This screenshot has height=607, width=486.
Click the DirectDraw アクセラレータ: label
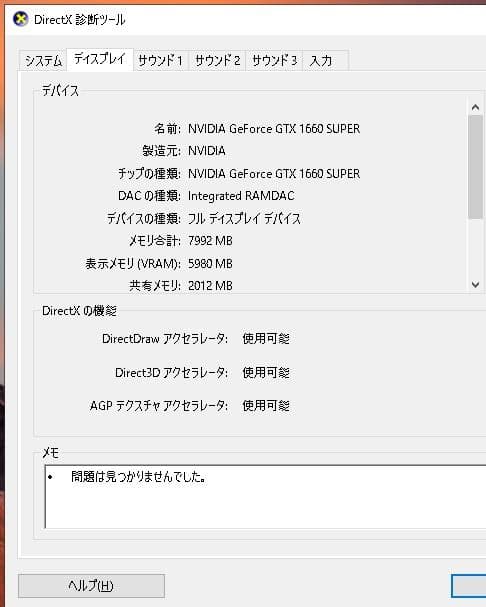(x=165, y=339)
